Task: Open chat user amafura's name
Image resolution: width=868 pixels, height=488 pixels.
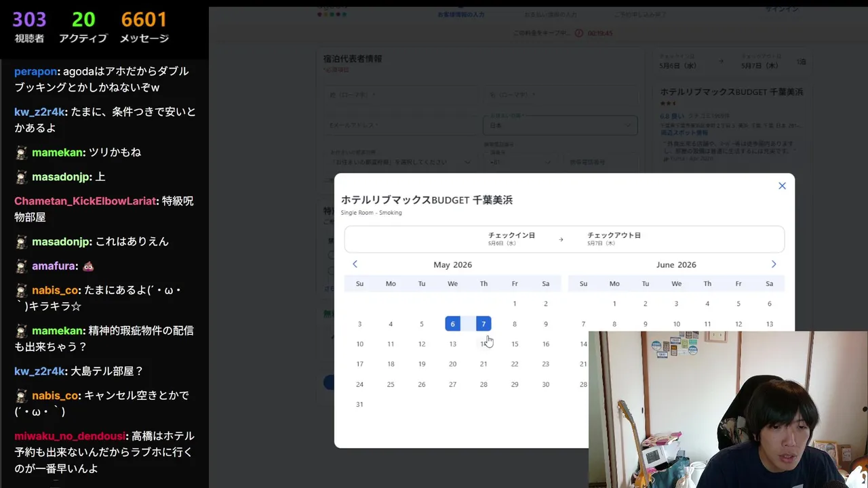Action: pos(53,266)
